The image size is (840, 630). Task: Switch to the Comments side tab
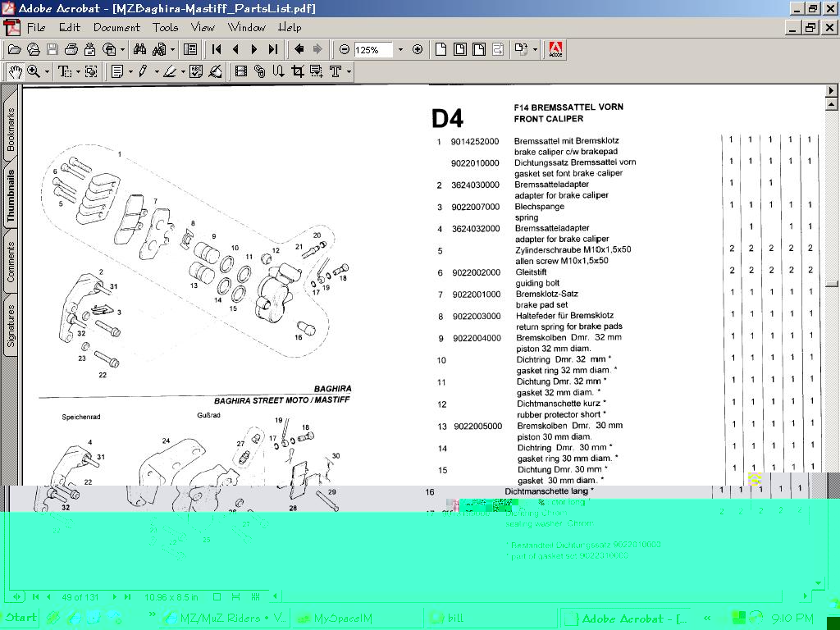(x=10, y=262)
